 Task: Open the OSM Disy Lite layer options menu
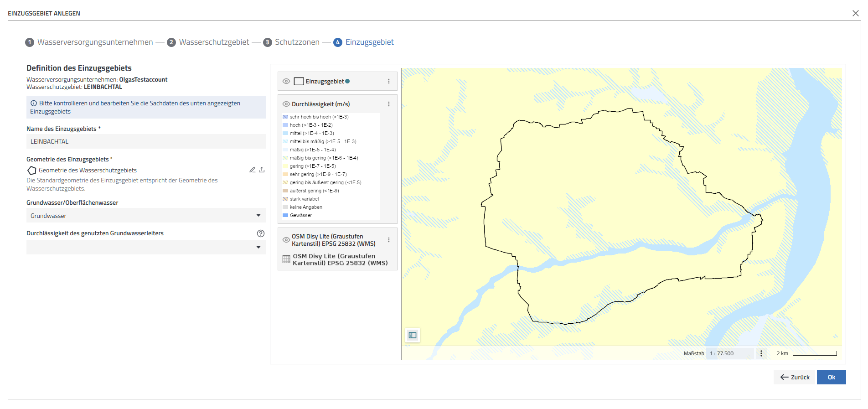[389, 240]
